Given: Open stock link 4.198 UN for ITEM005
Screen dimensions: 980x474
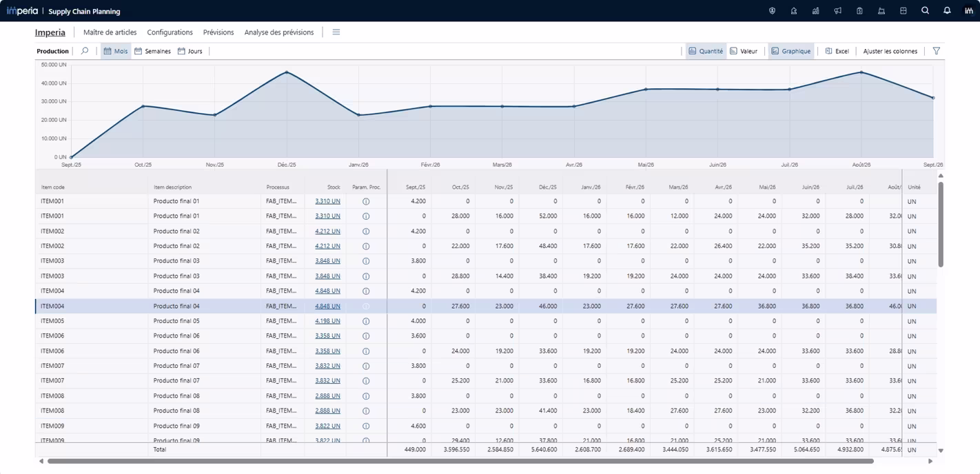Looking at the screenshot, I should coord(327,321).
